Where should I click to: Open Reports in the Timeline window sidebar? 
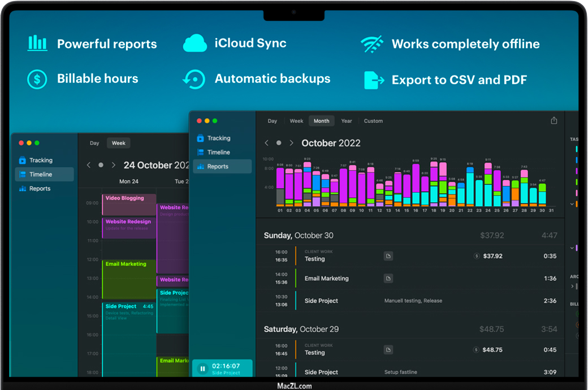click(x=41, y=189)
